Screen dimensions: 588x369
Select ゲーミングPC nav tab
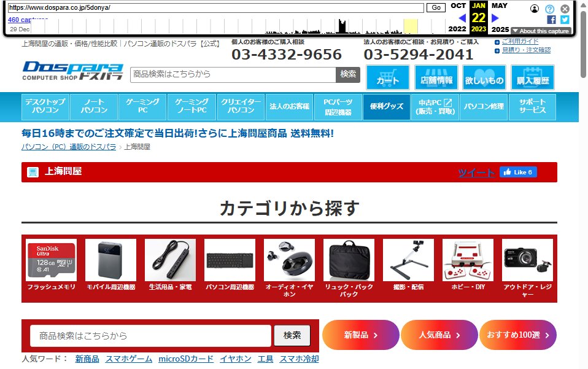click(x=142, y=107)
